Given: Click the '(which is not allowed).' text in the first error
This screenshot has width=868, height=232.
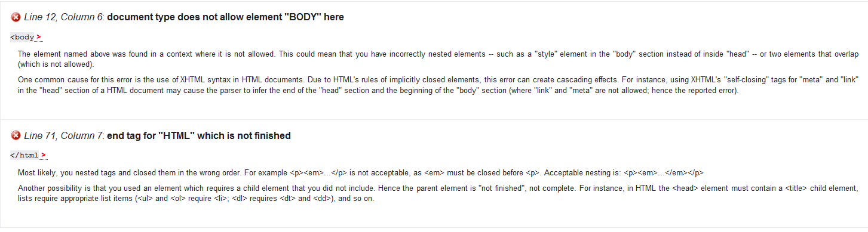Looking at the screenshot, I should 56,64.
